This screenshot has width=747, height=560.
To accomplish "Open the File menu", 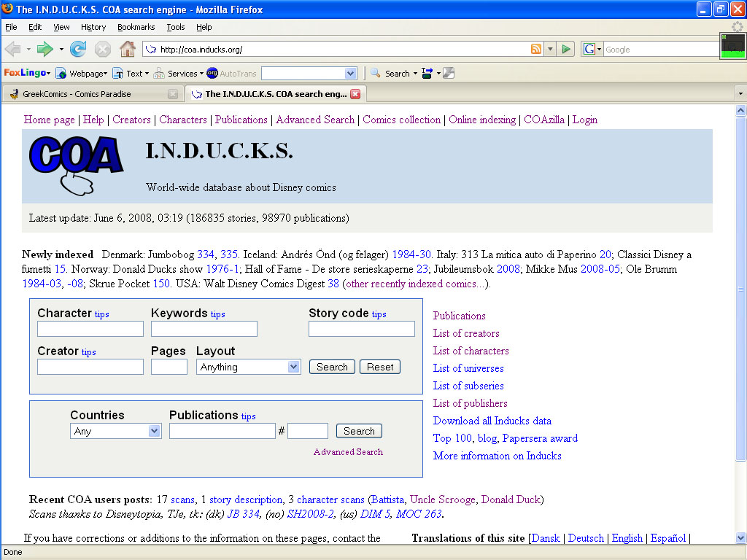I will click(11, 27).
